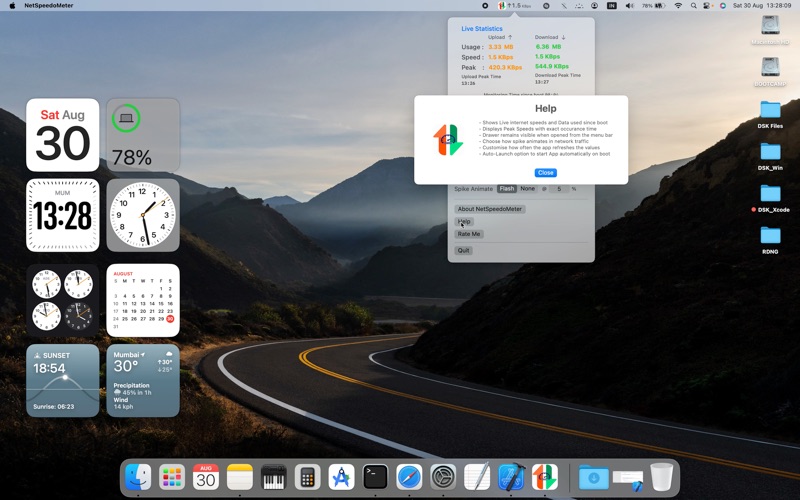
Task: Open Notes from the Dock
Action: tap(240, 477)
